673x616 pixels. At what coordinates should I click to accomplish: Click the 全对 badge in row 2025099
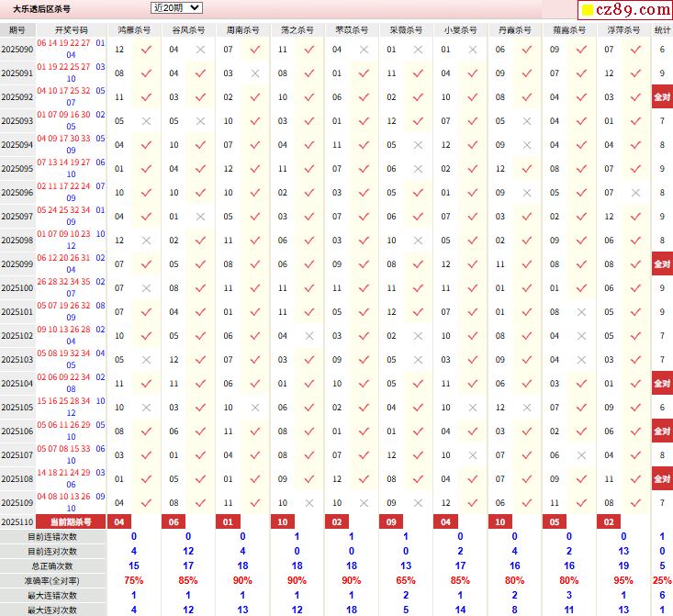[662, 264]
